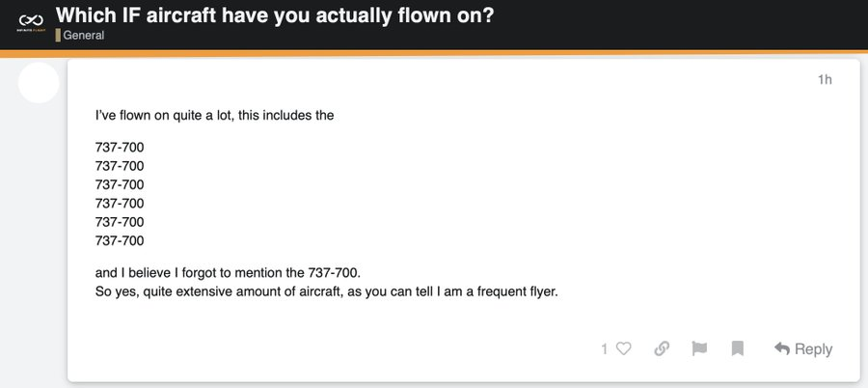The width and height of the screenshot is (868, 388).
Task: Click the last 737-700 list line
Action: (x=120, y=240)
